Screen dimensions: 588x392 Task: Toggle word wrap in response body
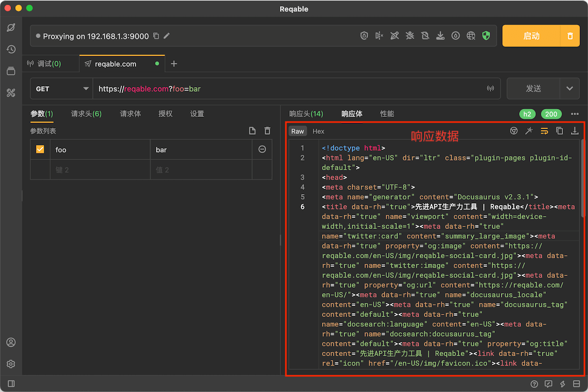pos(544,131)
